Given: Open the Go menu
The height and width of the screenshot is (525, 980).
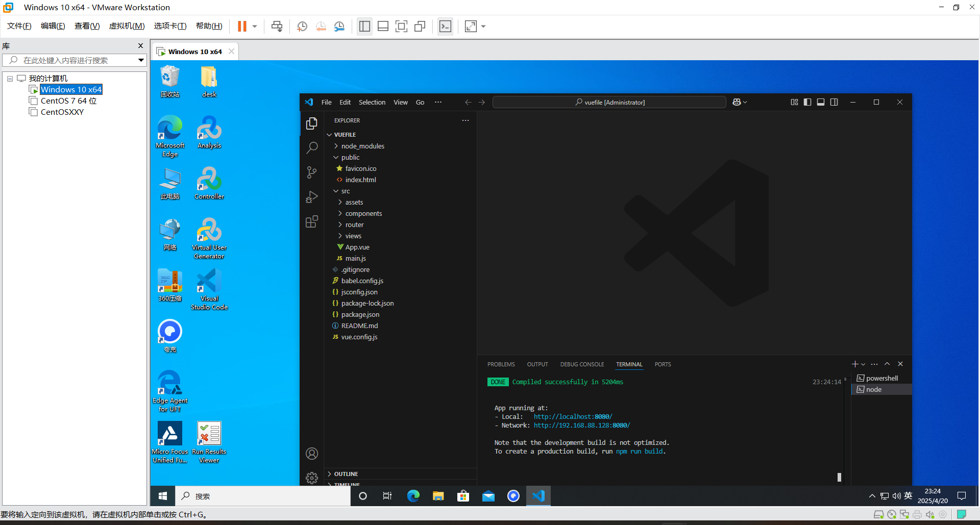Looking at the screenshot, I should click(420, 102).
